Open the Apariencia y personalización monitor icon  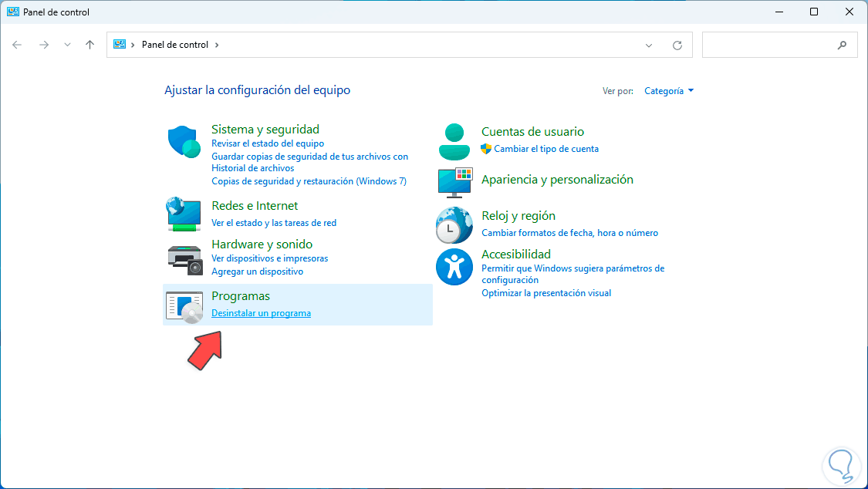pyautogui.click(x=455, y=183)
